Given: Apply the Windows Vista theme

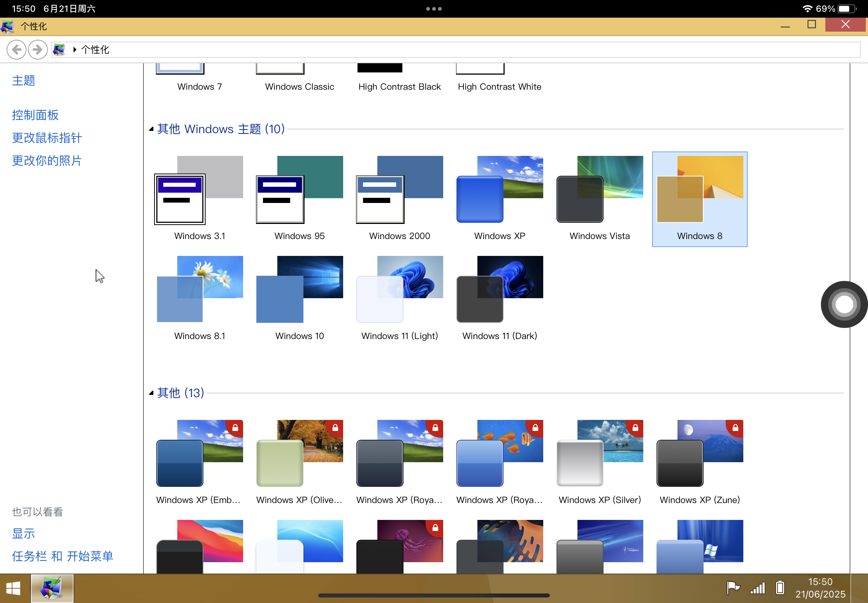Looking at the screenshot, I should (x=600, y=199).
